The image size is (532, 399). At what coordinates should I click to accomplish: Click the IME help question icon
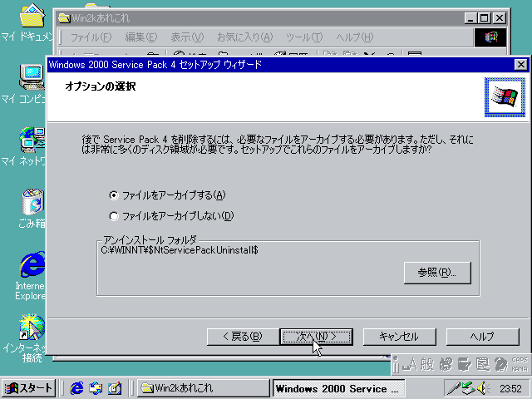pyautogui.click(x=500, y=365)
